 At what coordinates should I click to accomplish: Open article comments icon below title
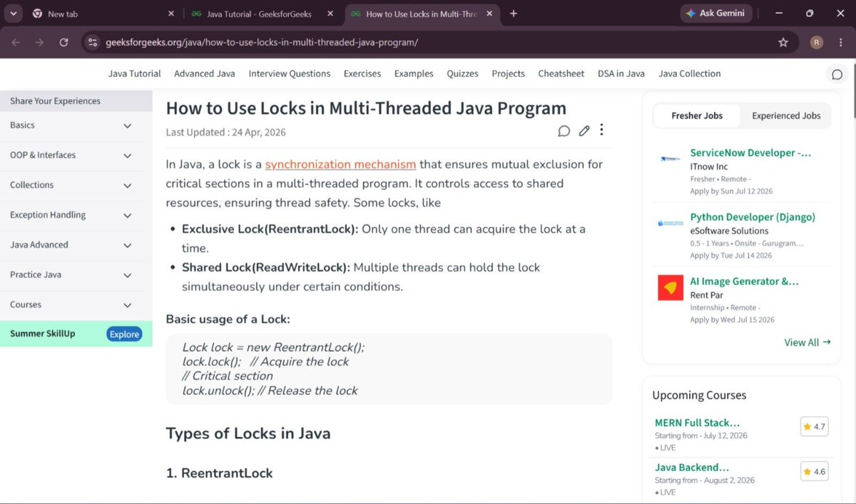point(564,130)
